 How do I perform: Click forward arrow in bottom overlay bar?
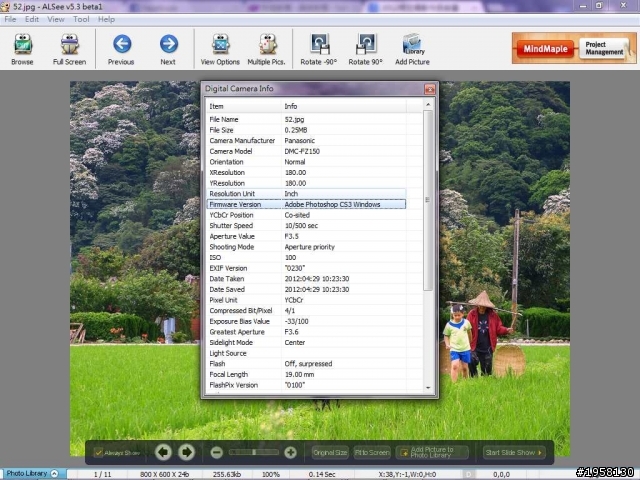(x=187, y=452)
